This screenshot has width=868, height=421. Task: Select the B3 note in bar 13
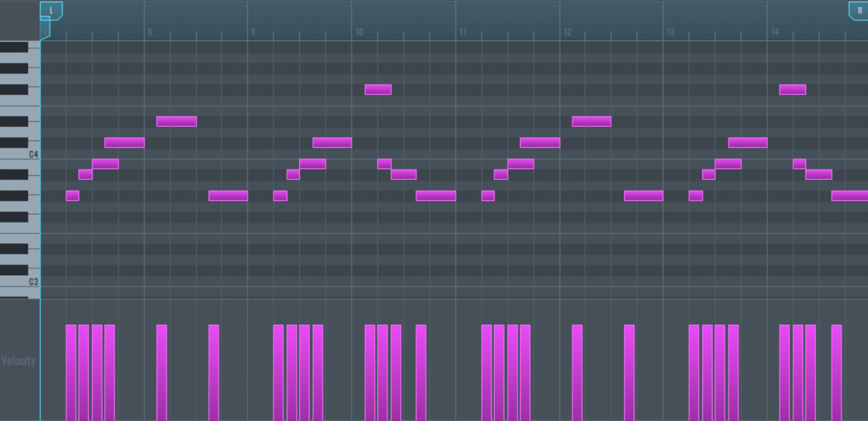tap(728, 164)
